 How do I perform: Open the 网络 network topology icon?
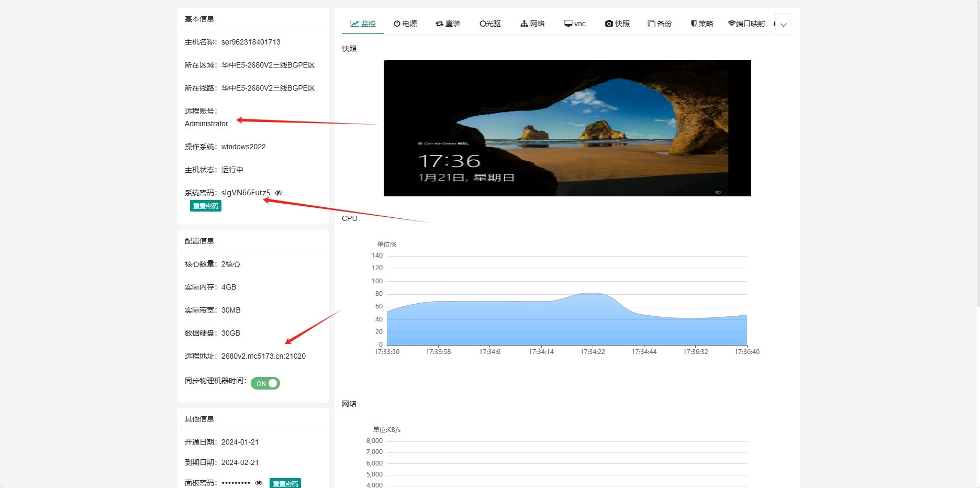coord(524,24)
